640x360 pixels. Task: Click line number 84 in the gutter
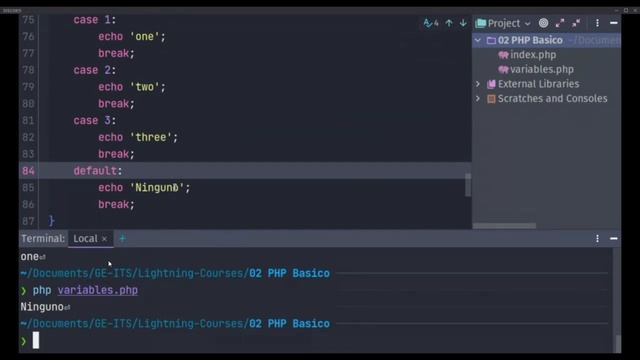click(x=28, y=171)
